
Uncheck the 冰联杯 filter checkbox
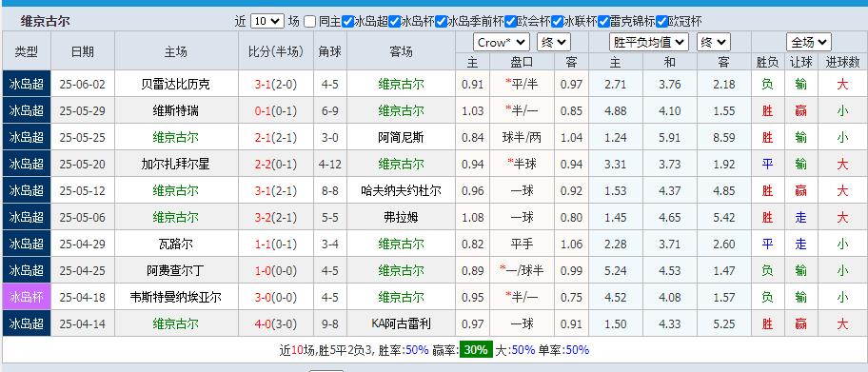click(x=557, y=22)
